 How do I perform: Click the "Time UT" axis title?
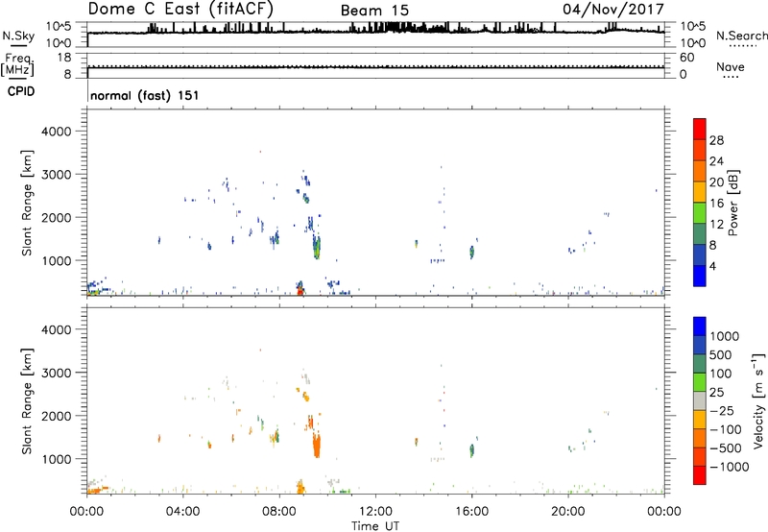pyautogui.click(x=375, y=526)
